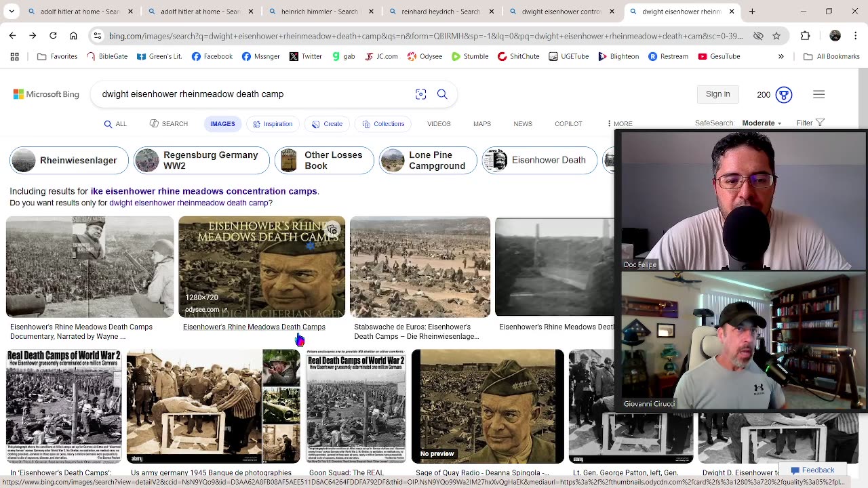The width and height of the screenshot is (868, 488).
Task: Close the reinhard heydrich browser tab
Action: (492, 12)
